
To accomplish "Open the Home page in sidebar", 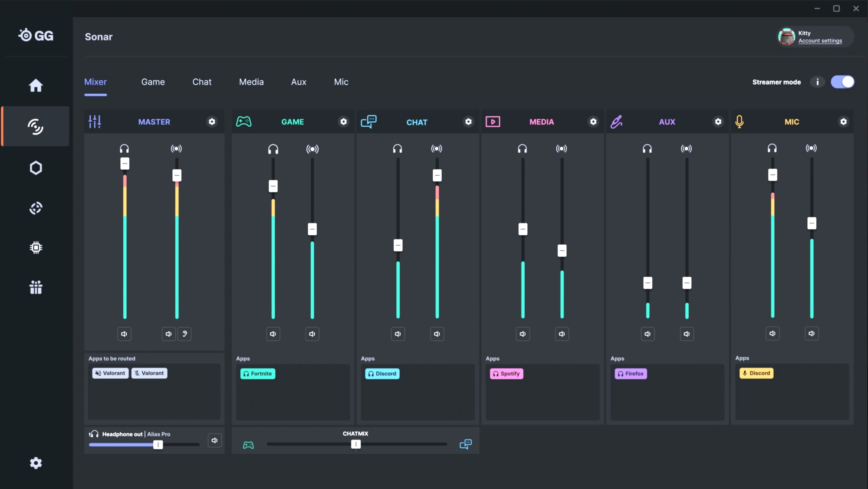I will tap(36, 85).
